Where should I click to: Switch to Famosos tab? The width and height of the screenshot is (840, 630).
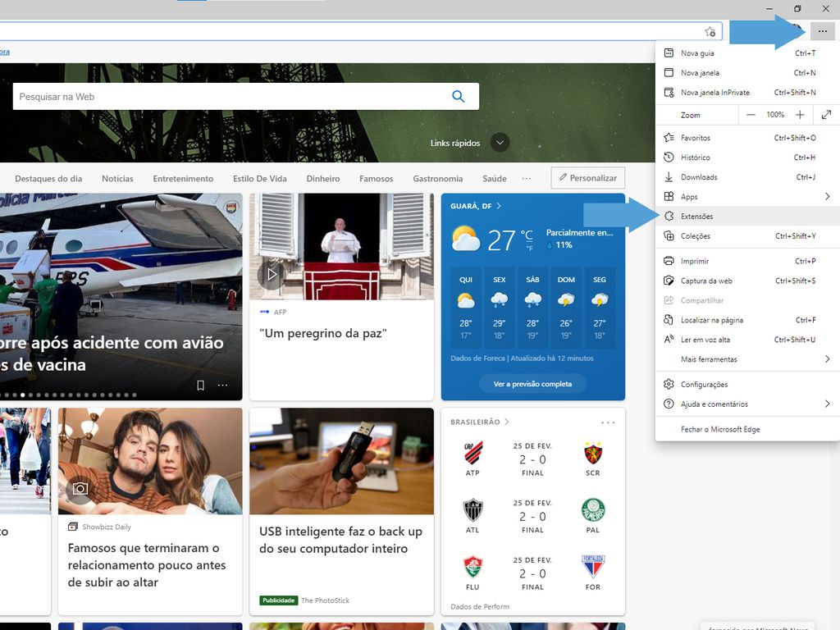click(376, 178)
